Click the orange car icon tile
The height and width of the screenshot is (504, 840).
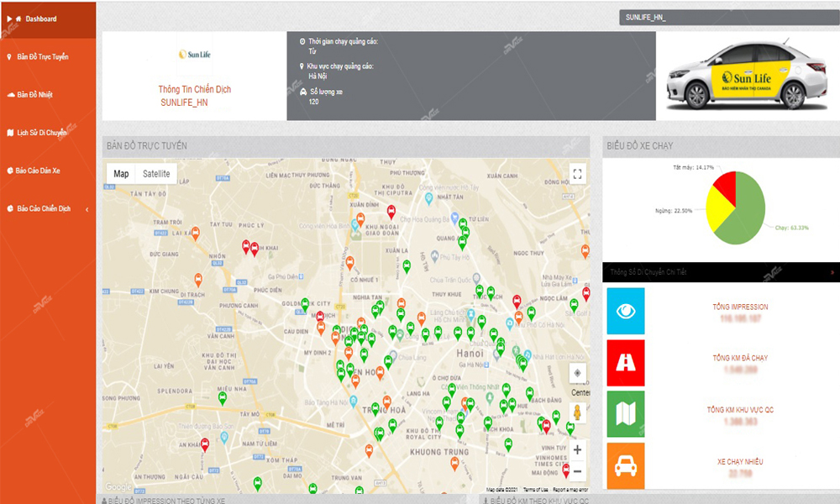pos(626,465)
